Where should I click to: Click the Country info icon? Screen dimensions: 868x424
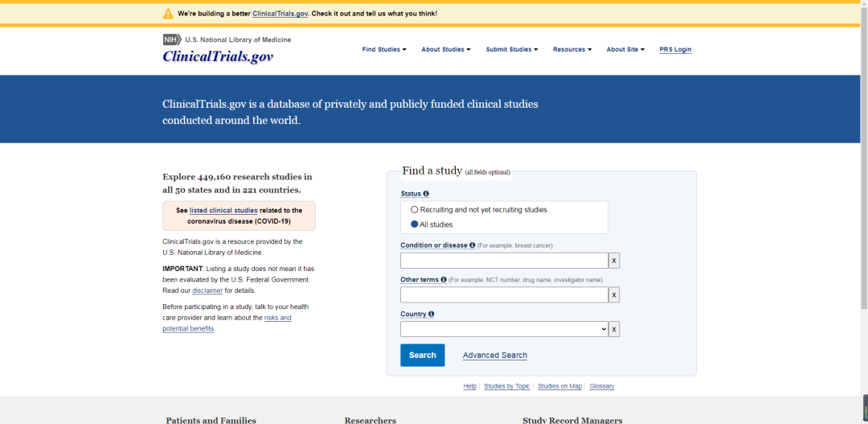[432, 315]
